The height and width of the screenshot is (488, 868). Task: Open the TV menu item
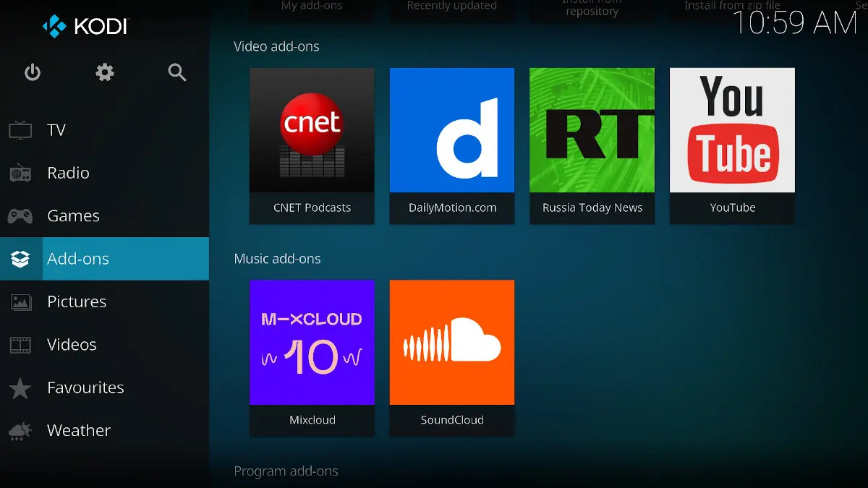tap(104, 130)
